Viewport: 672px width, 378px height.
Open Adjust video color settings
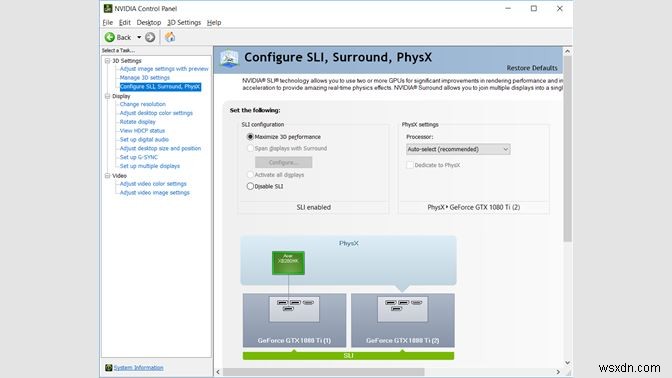click(153, 184)
